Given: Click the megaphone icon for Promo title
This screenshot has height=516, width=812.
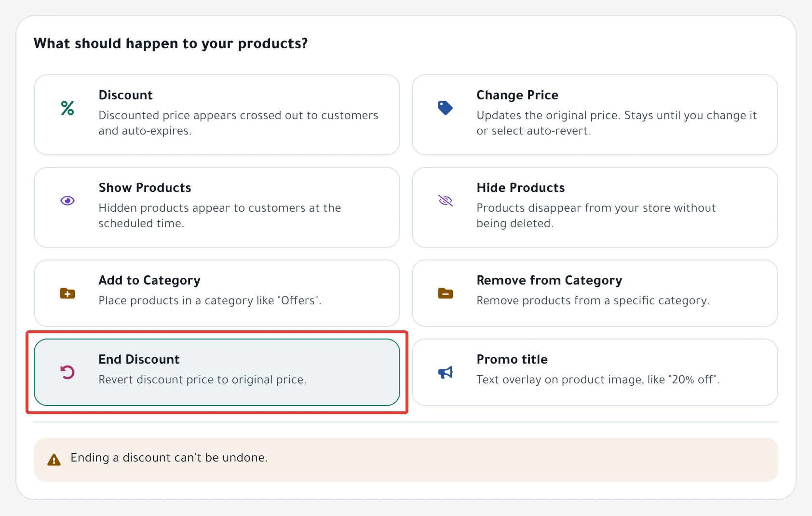Looking at the screenshot, I should pos(446,372).
